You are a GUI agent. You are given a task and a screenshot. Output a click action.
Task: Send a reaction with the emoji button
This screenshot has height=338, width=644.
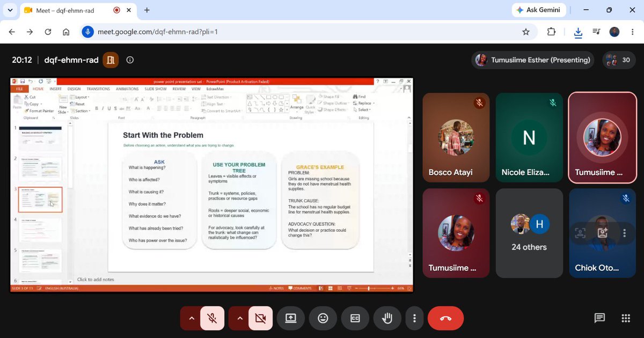[323, 318]
